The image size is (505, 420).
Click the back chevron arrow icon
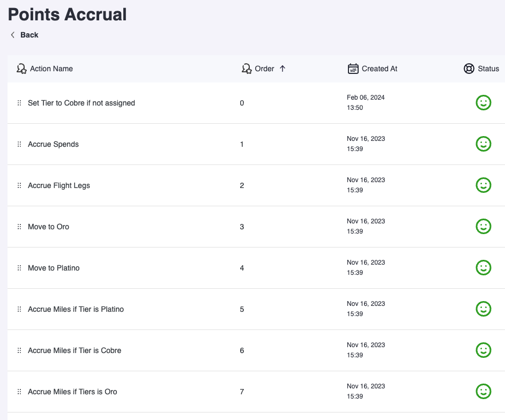click(x=13, y=35)
